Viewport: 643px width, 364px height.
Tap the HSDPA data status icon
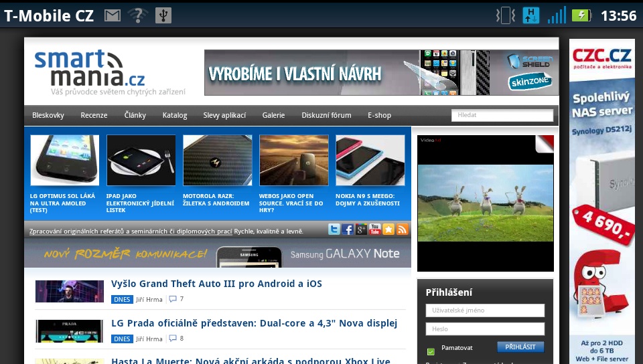click(530, 15)
